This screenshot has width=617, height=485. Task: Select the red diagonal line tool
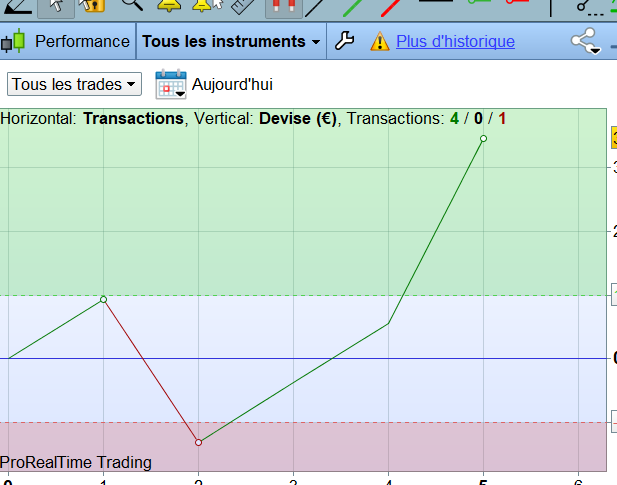tap(390, 8)
